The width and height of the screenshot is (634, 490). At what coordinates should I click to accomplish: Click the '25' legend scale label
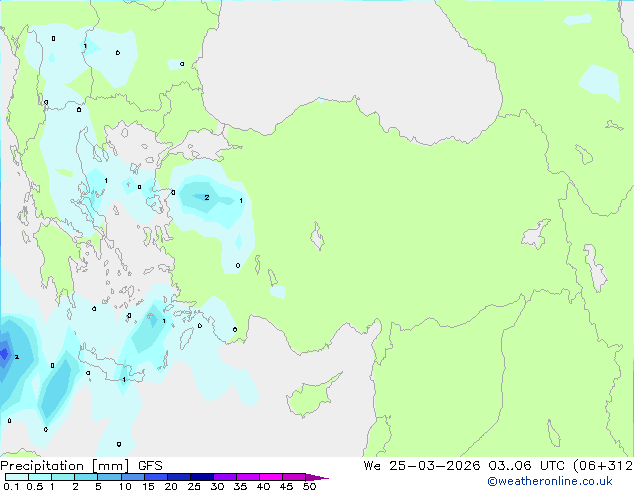(x=194, y=486)
